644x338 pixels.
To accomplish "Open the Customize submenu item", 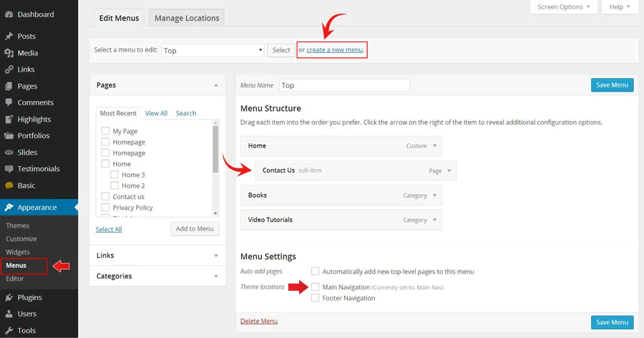I will coord(21,238).
